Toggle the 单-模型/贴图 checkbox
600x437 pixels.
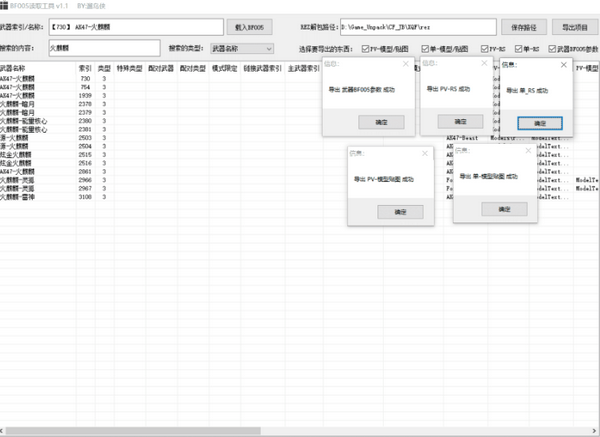[425, 48]
